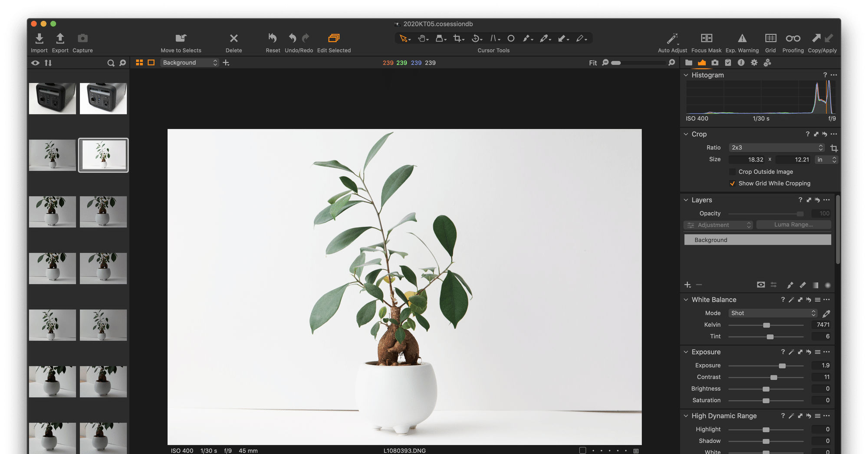Open the crop Ratio 2x3 dropdown
The image size is (868, 454).
pyautogui.click(x=776, y=148)
